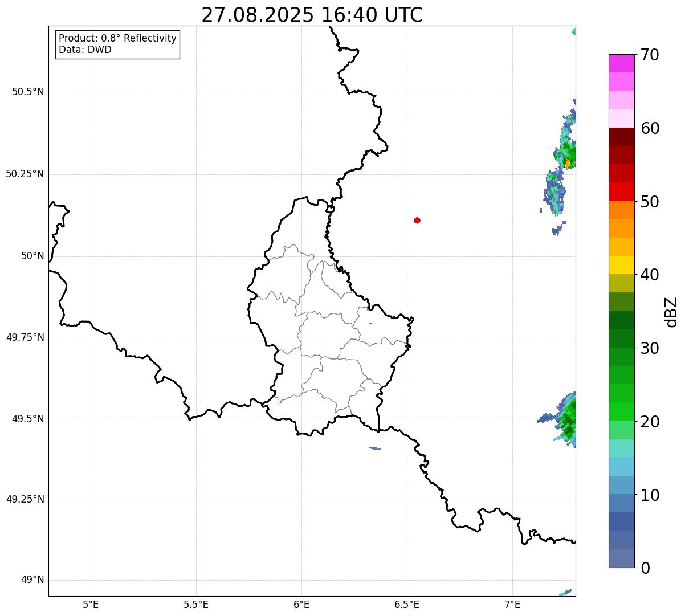The image size is (685, 616).
Task: Pick the bright red segment just above 50
Action: [x=622, y=192]
